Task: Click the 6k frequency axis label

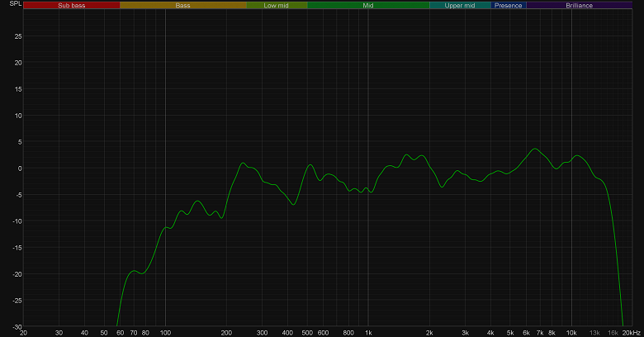Action: click(x=526, y=333)
